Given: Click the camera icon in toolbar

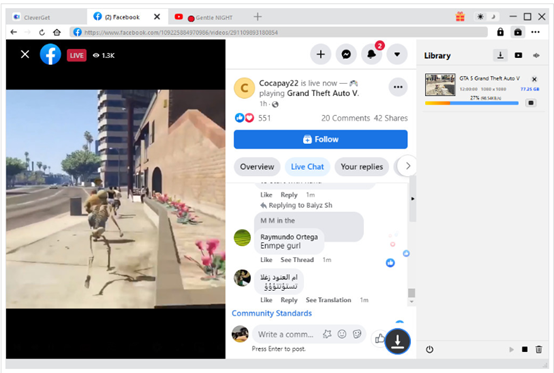Looking at the screenshot, I should click(x=518, y=32).
